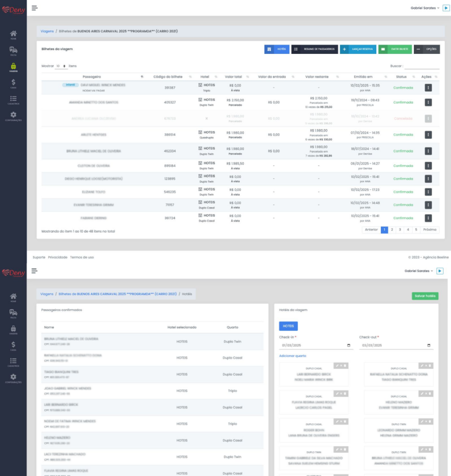This screenshot has width=451, height=476.
Task: Select the blue HOTEIS tab under Hotéis da viagem
Action: point(288,326)
